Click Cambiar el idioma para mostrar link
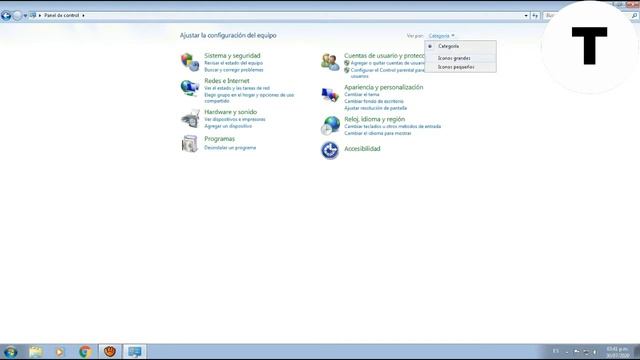 (x=378, y=133)
